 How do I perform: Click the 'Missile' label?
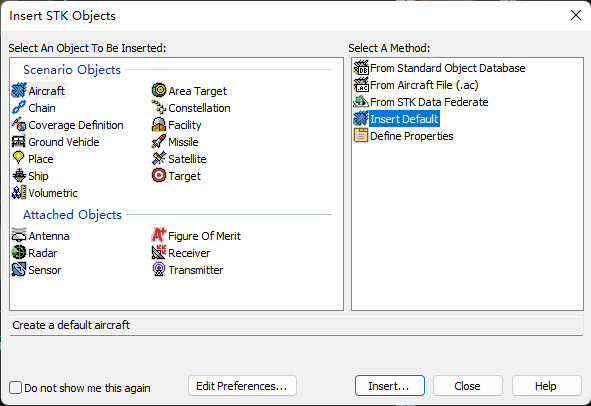(183, 142)
